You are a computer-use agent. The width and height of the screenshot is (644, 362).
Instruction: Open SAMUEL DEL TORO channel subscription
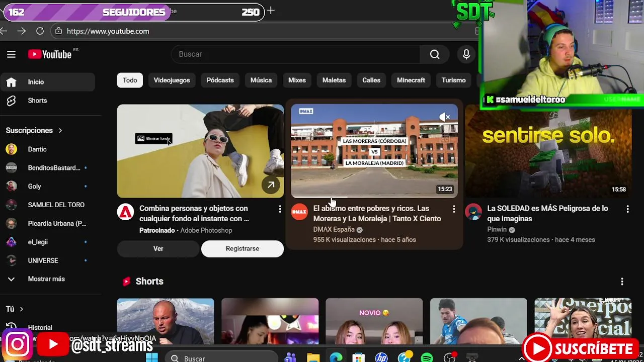click(x=47, y=205)
